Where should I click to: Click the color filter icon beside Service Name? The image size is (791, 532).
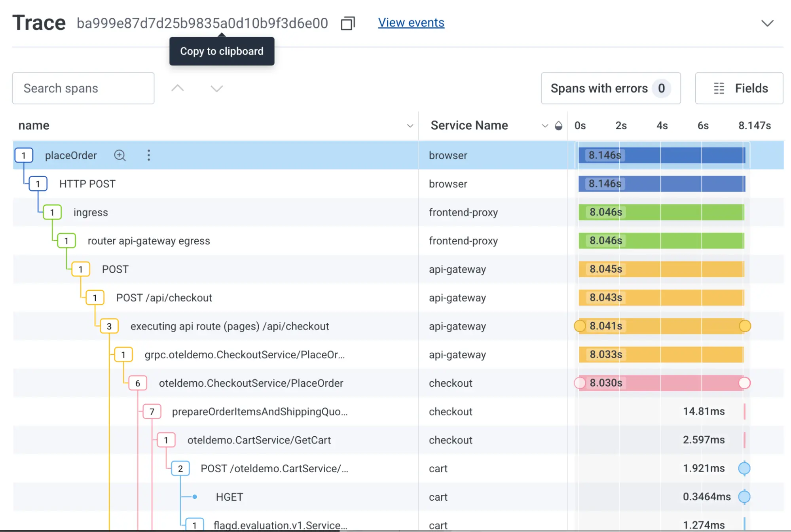coord(558,125)
